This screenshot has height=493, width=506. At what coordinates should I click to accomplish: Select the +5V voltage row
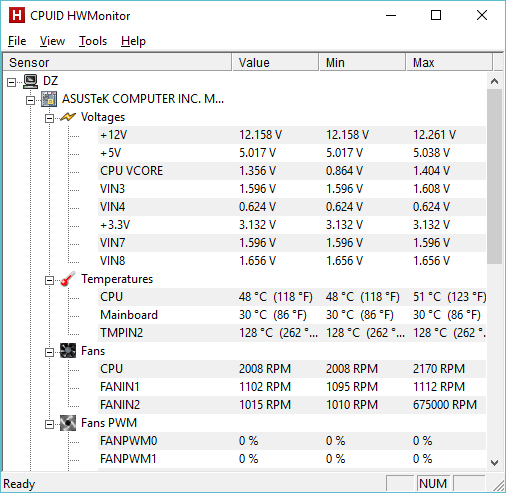coord(292,153)
